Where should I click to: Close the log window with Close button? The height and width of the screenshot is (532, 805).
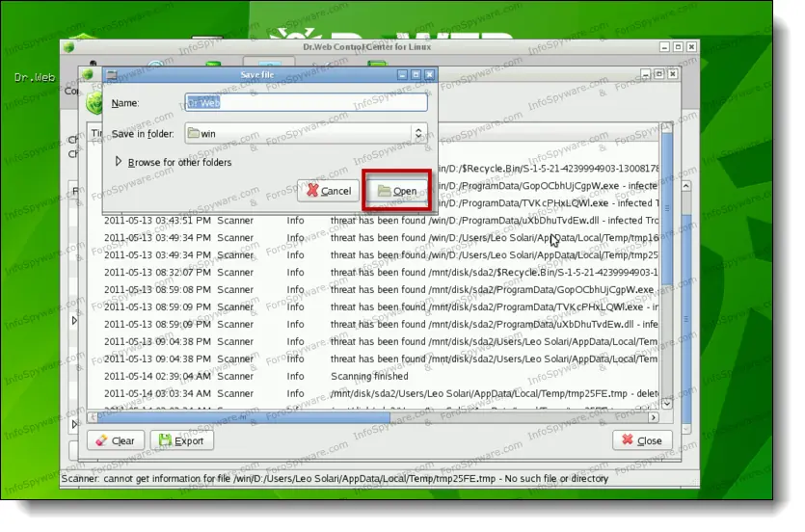[x=642, y=440]
